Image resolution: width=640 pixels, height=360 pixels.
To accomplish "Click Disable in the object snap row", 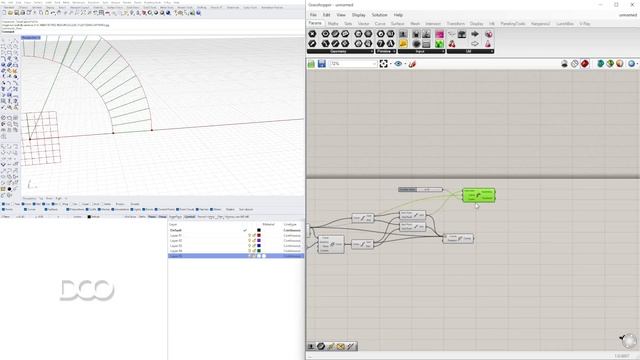I will [135, 204].
